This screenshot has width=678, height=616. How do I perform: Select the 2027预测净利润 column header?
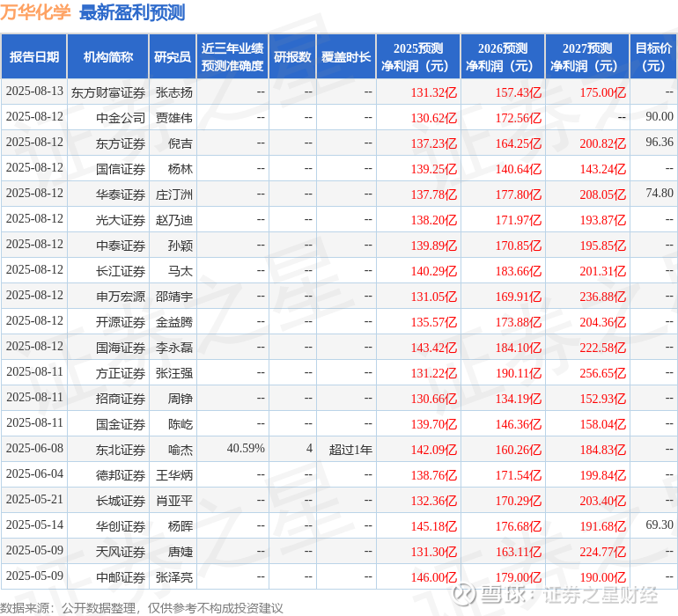point(587,56)
